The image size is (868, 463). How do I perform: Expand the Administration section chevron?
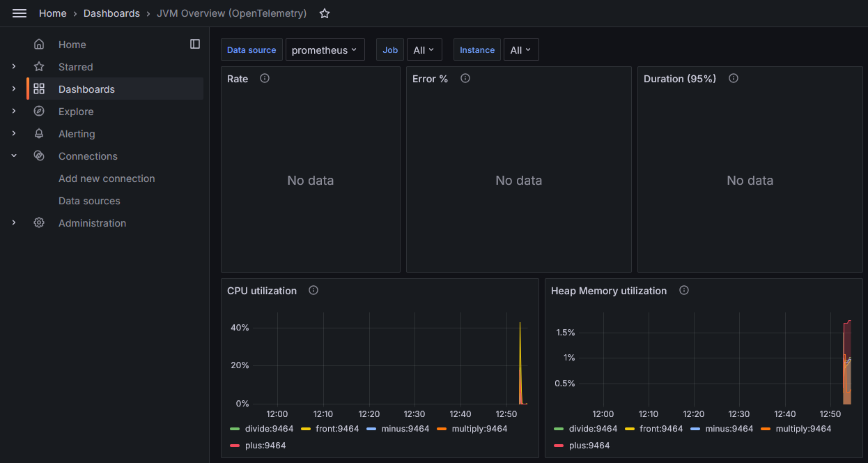(14, 223)
